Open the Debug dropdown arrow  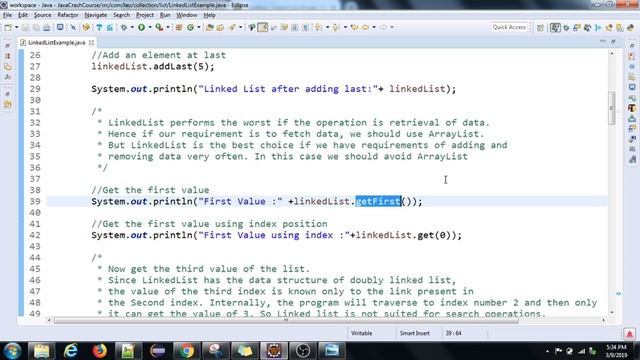tap(132, 27)
